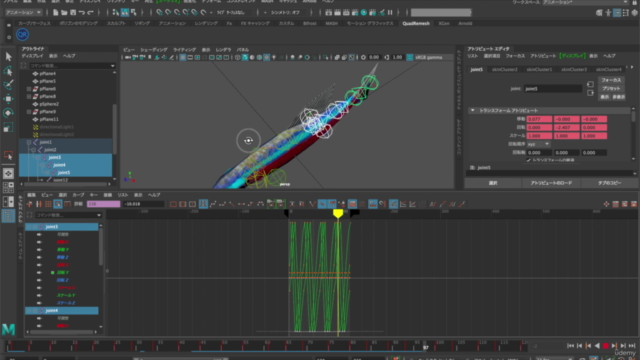Click the Copy Tab button
This screenshot has width=640, height=360.
(609, 183)
